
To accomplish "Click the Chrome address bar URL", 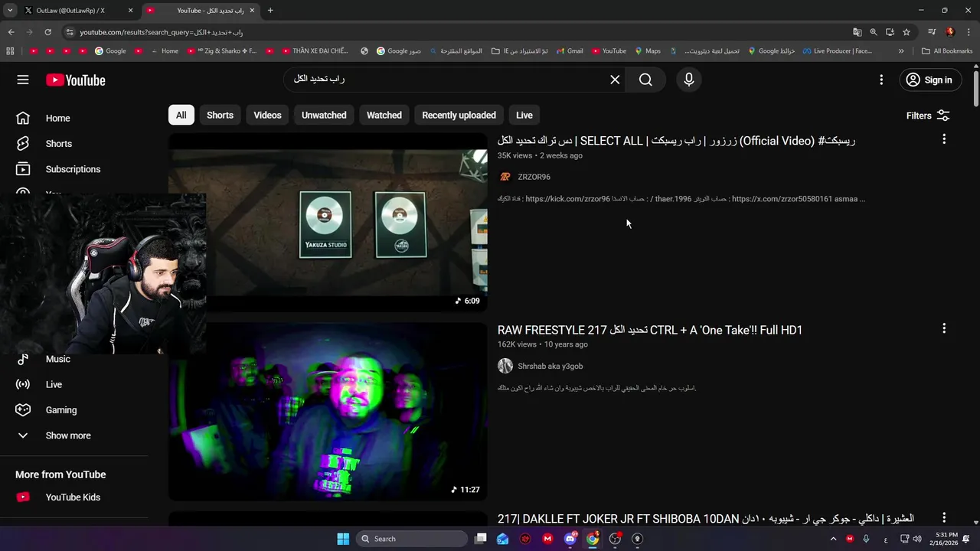I will click(x=161, y=32).
